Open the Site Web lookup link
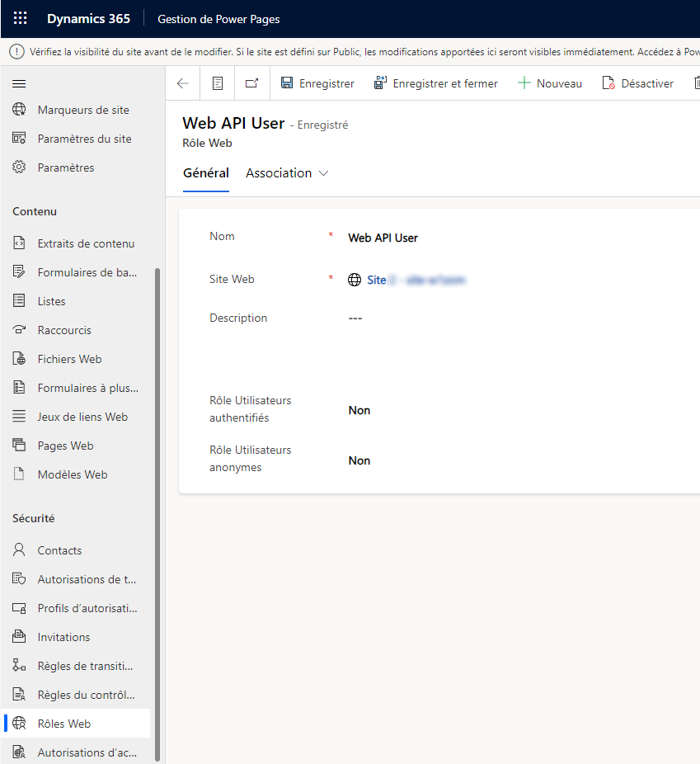Image resolution: width=700 pixels, height=764 pixels. 416,280
